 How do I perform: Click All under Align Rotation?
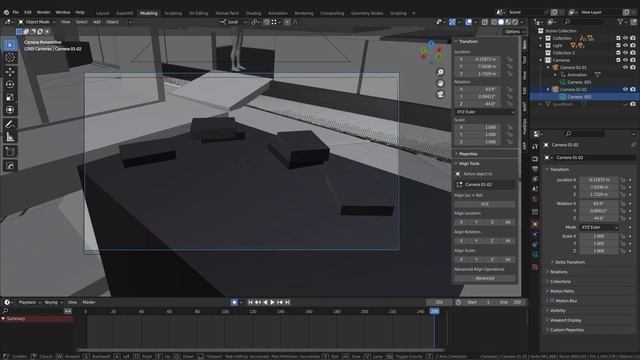[507, 241]
